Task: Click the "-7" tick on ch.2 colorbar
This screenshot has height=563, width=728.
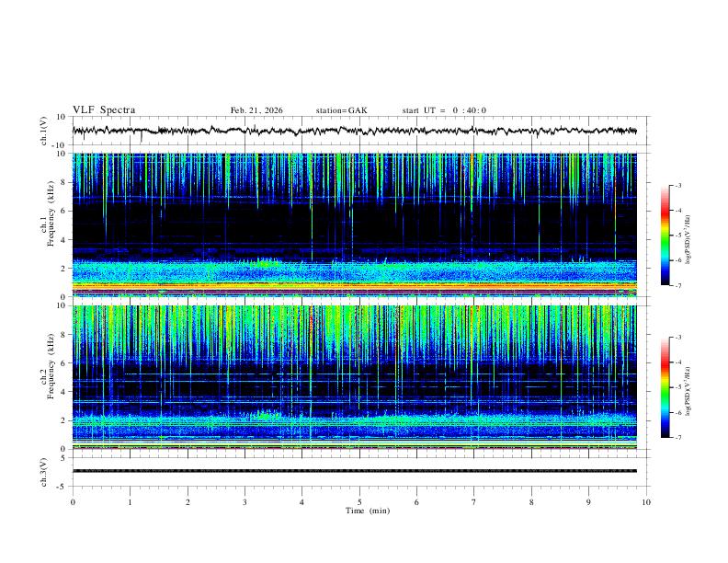Action: tap(677, 437)
